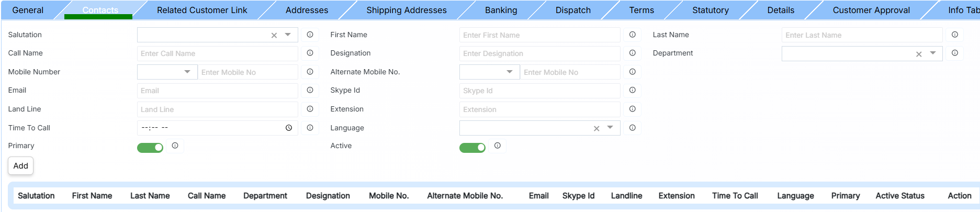Screen dimensions: 980x212
Task: Click the info icon beside Salutation
Action: (310, 35)
